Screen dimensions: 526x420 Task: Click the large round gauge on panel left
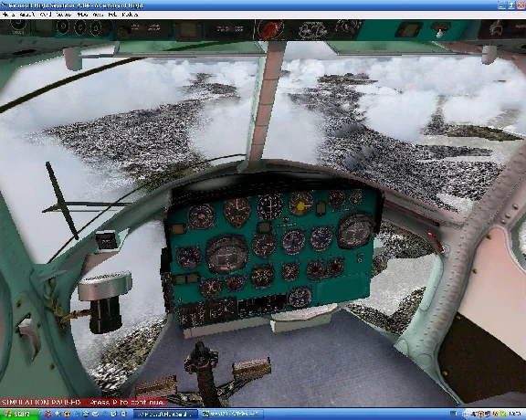pyautogui.click(x=227, y=254)
